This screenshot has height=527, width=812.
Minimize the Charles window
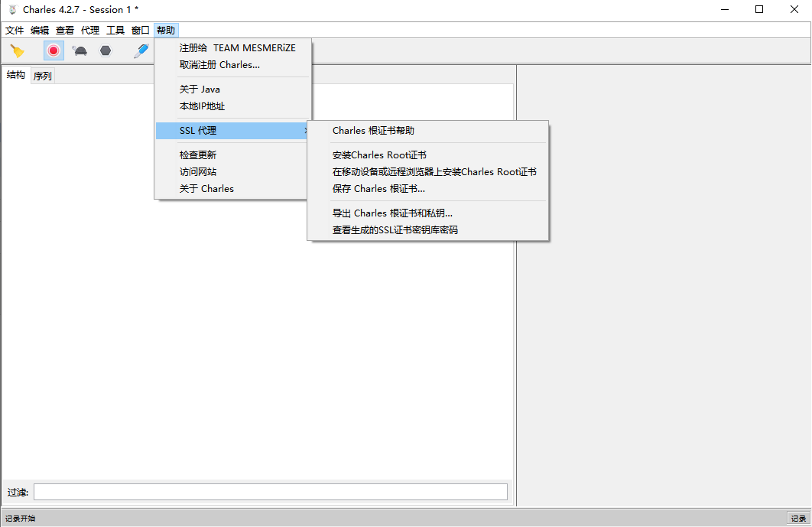pyautogui.click(x=725, y=9)
